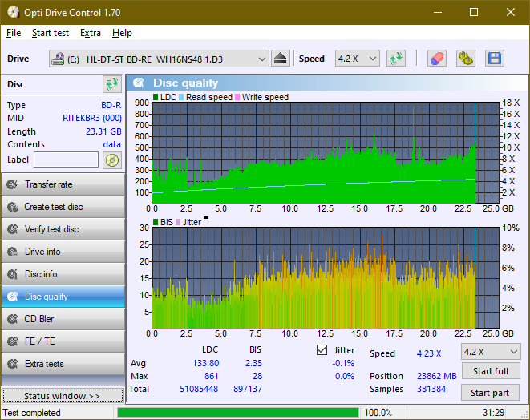Viewport: 530px width, 420px height.
Task: Click the Speed result 4.23 X
Action: click(429, 353)
